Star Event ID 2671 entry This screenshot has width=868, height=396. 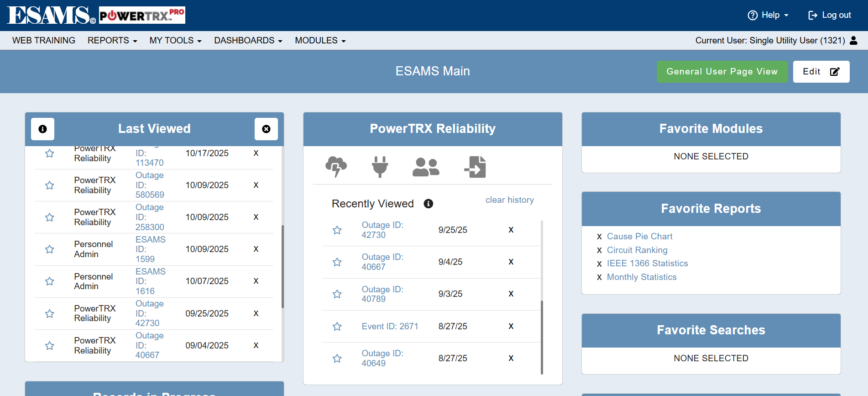coord(337,327)
